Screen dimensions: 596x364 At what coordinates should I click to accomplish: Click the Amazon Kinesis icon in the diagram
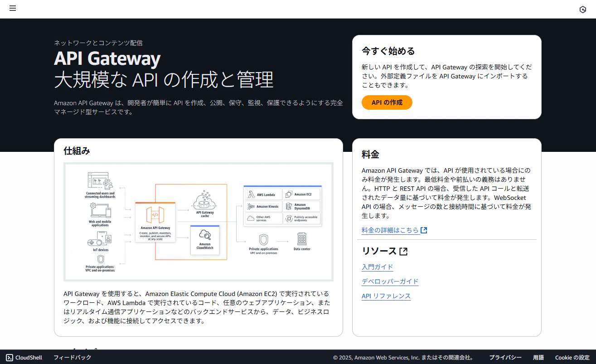click(x=252, y=206)
